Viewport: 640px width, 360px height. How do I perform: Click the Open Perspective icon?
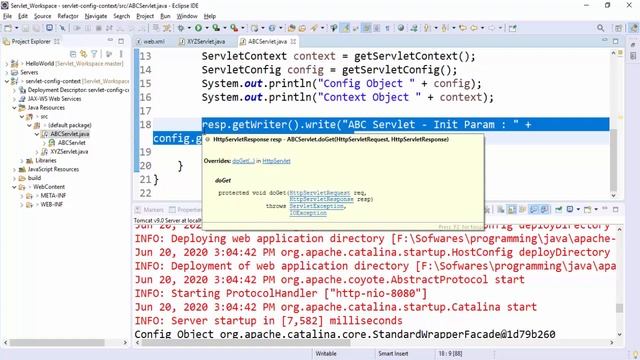click(x=618, y=28)
